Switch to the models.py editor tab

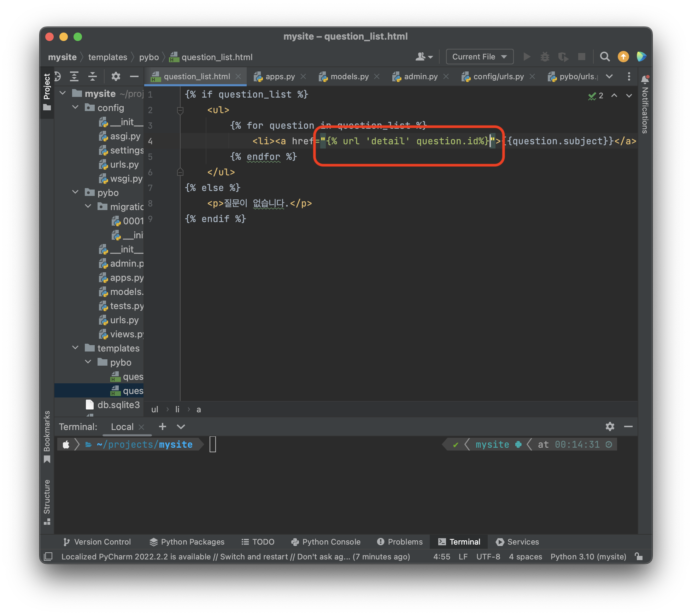click(x=349, y=77)
